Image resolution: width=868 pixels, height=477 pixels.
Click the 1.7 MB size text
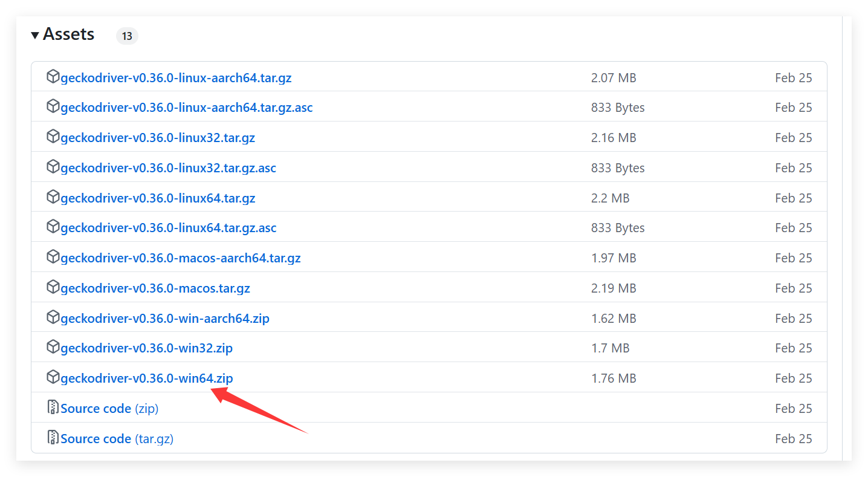(611, 348)
